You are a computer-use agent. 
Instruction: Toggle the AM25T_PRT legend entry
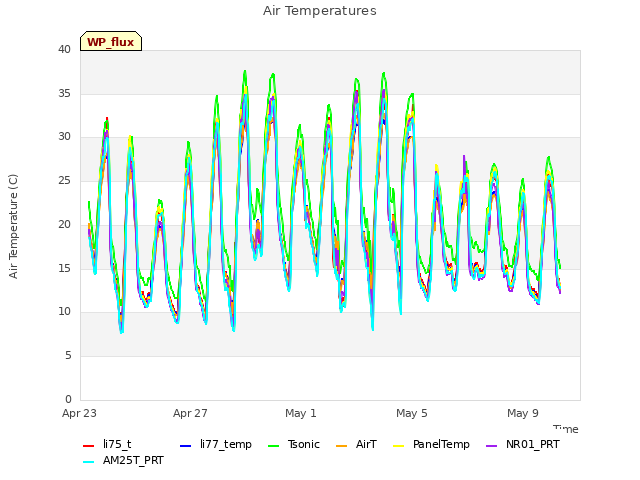123,460
